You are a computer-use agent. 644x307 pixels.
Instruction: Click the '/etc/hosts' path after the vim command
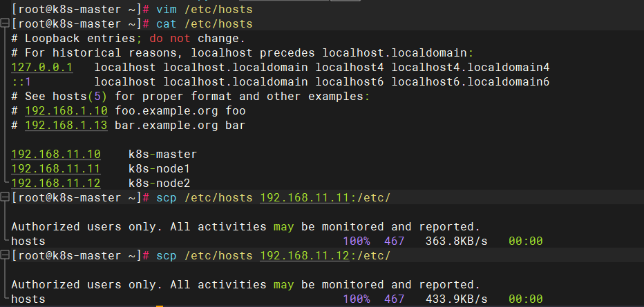tap(218, 9)
